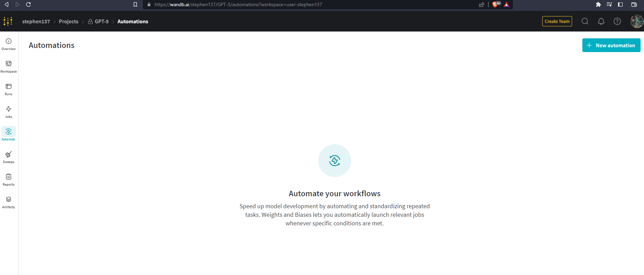
Task: Open Artifacts in the sidebar
Action: 9,202
